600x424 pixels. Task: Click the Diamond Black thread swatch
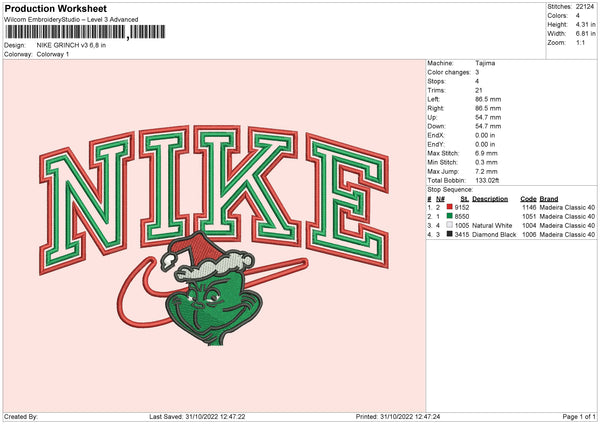point(449,234)
